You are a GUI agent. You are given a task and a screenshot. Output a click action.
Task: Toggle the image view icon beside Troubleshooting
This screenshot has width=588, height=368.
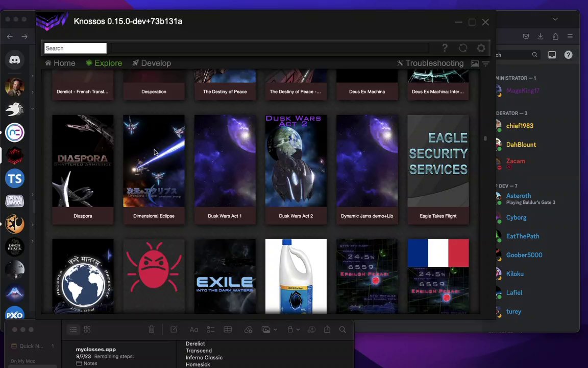click(475, 64)
